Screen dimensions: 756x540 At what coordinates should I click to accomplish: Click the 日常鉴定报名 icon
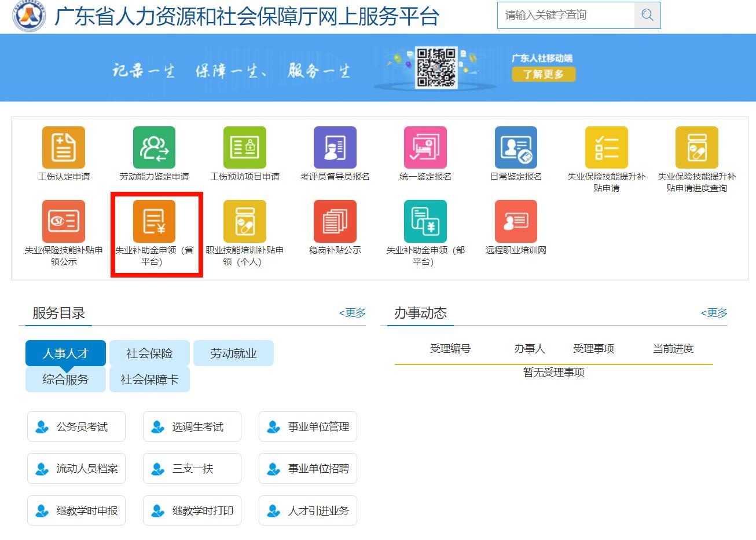(x=516, y=148)
